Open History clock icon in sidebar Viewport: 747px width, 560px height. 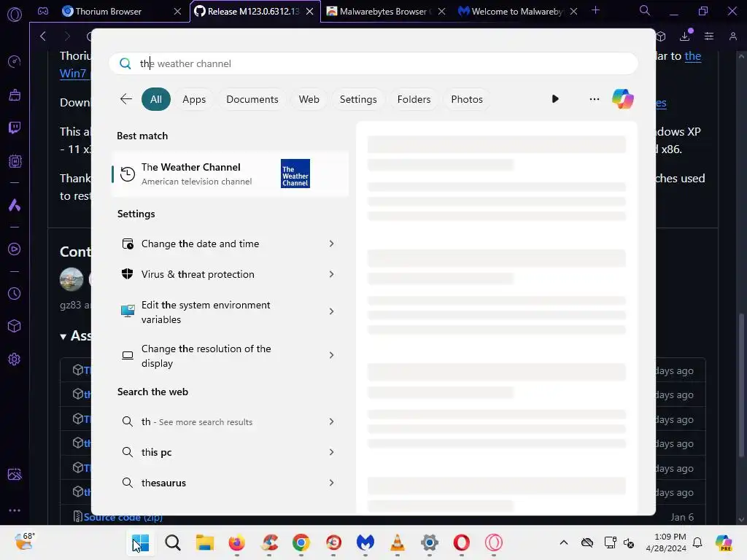pyautogui.click(x=15, y=294)
